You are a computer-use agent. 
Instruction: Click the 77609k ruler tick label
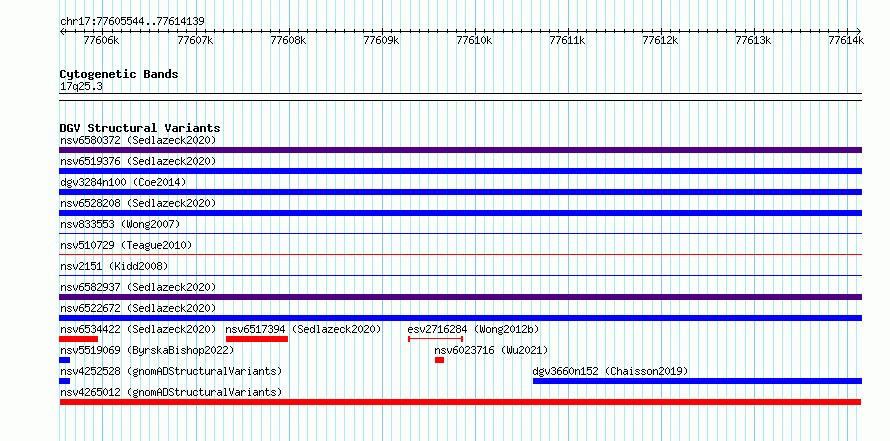click(381, 40)
